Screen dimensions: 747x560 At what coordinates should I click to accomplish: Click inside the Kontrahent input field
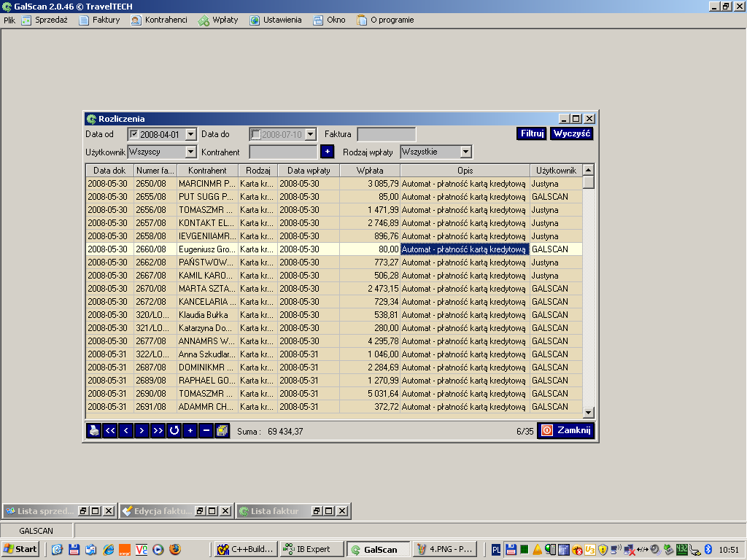pyautogui.click(x=283, y=152)
